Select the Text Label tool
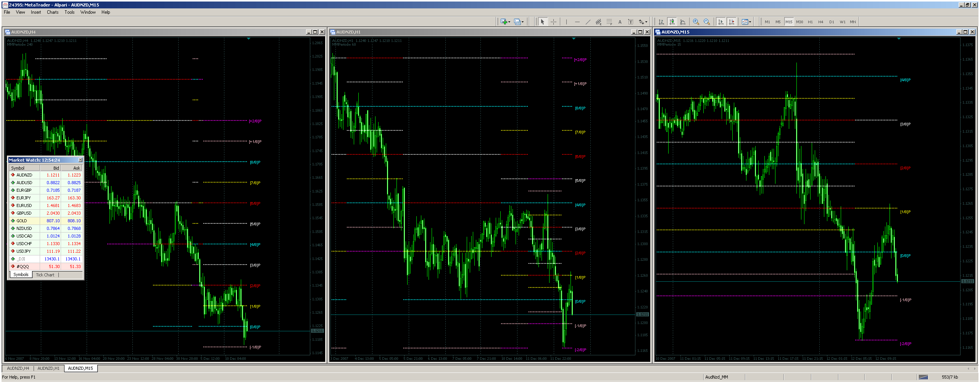980x382 pixels. point(630,22)
